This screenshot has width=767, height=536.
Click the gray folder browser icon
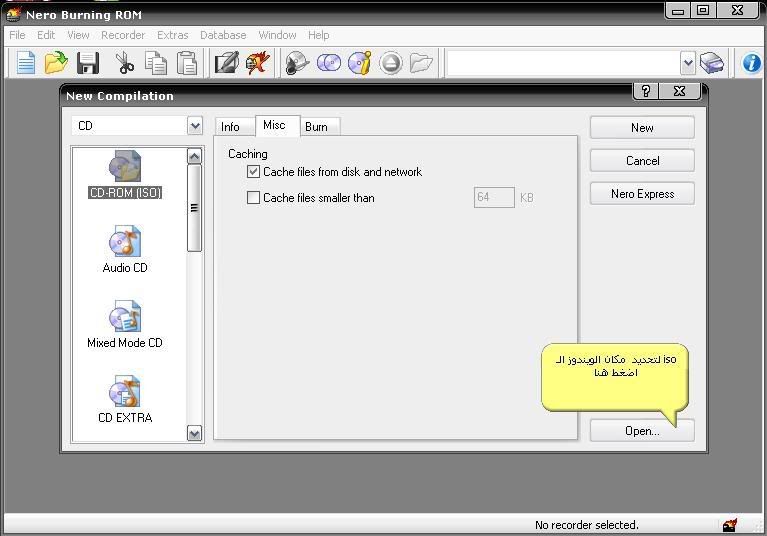[421, 63]
